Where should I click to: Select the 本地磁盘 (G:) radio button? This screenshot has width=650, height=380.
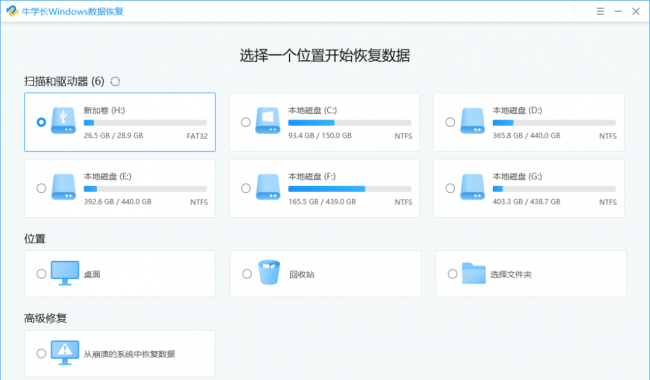point(450,188)
